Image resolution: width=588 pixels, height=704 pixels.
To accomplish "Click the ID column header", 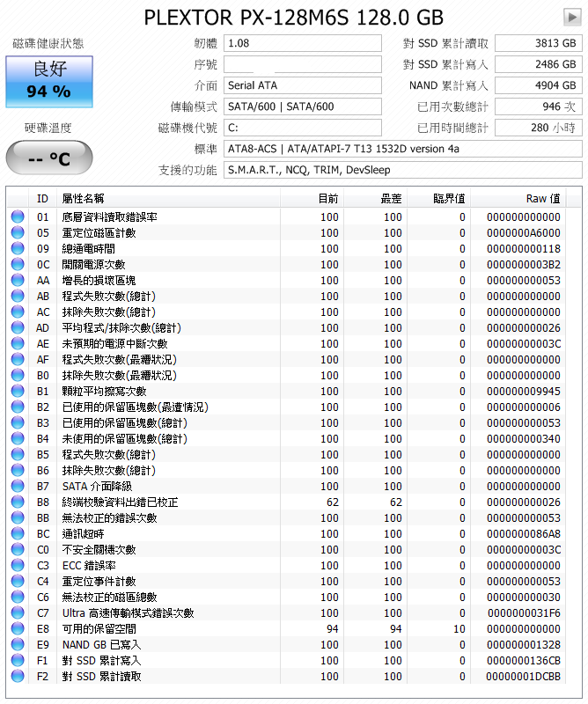I will pos(42,199).
